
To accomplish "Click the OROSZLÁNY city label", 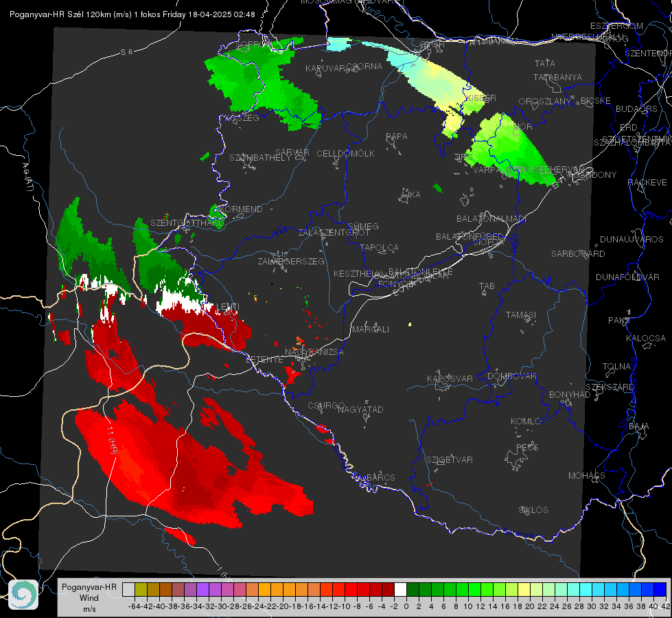I will [545, 102].
